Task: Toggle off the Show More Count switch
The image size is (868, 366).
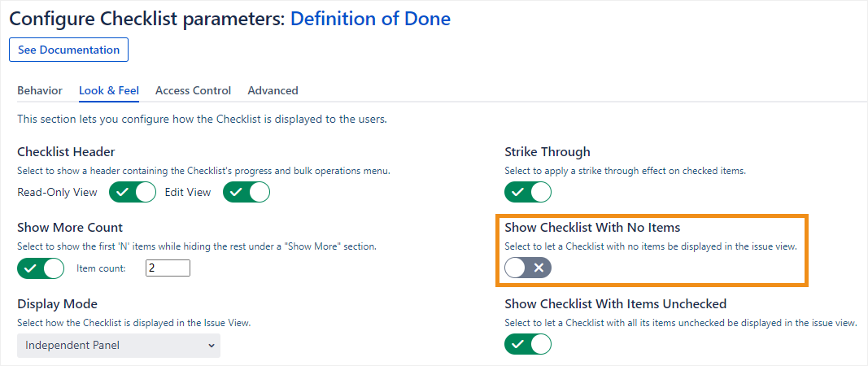Action: [41, 268]
